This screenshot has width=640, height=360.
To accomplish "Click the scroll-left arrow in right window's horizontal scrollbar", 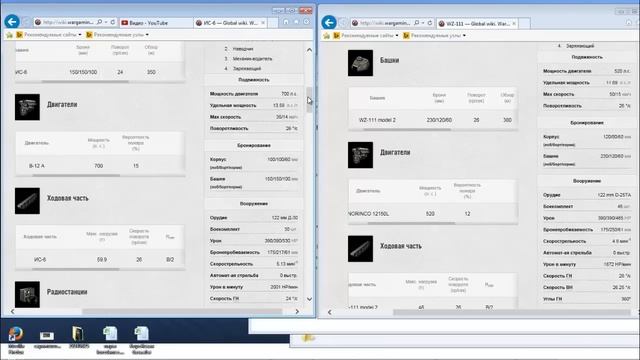I will [329, 312].
